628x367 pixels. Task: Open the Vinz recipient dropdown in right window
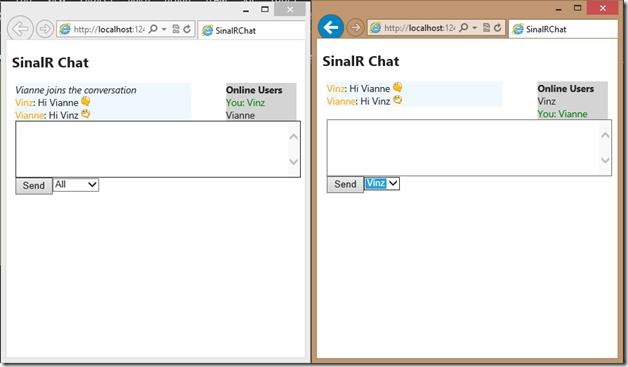coord(382,183)
